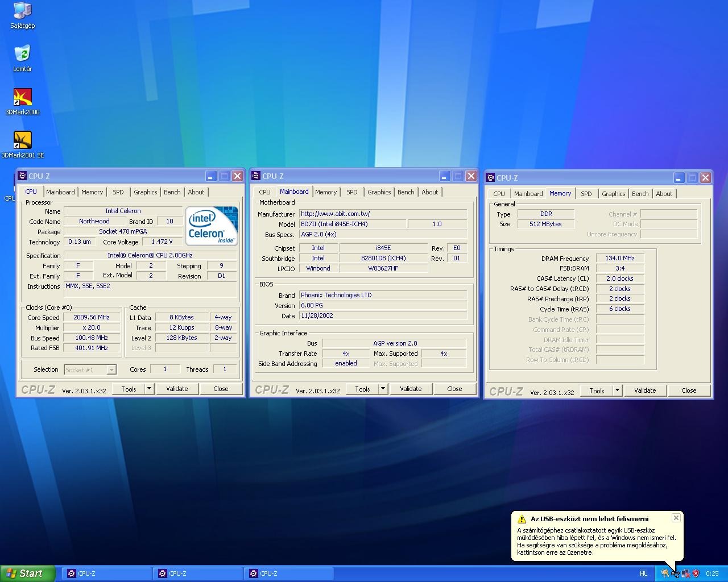
Task: Click the Rated FSB 401.91 MHz value
Action: pos(92,348)
